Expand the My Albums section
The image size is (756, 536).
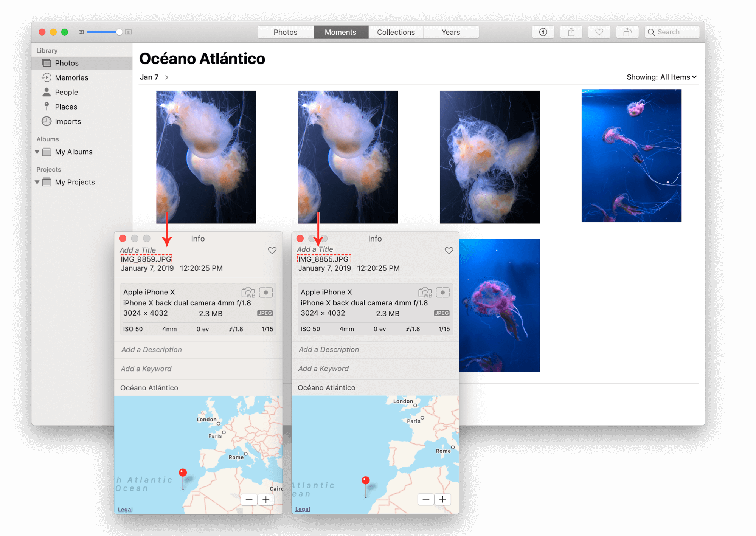coord(36,152)
